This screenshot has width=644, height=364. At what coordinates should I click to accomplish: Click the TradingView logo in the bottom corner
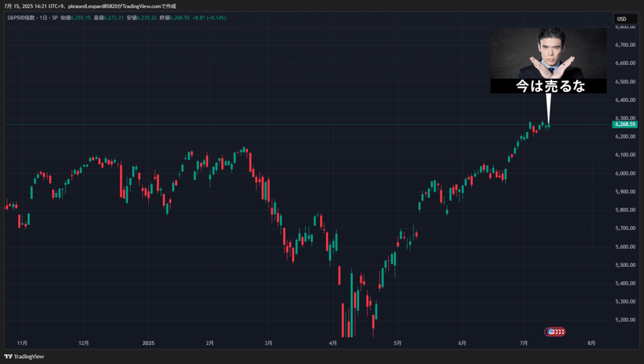[x=23, y=356]
